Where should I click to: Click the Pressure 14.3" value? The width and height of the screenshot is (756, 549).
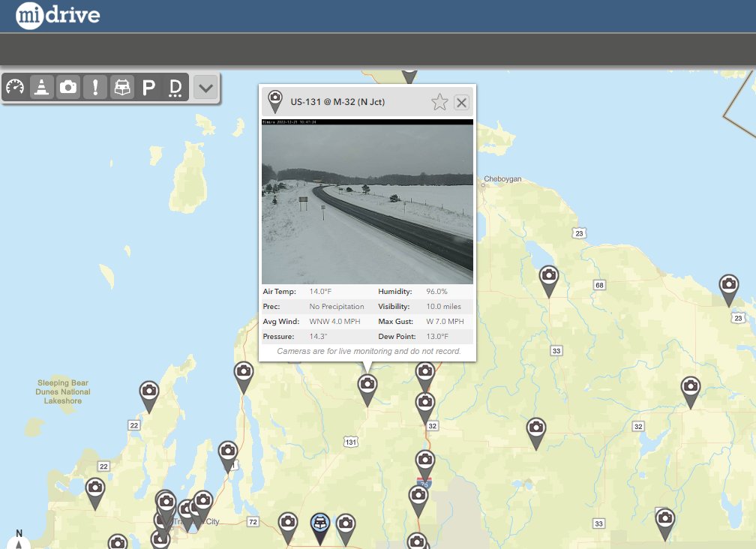tap(318, 337)
